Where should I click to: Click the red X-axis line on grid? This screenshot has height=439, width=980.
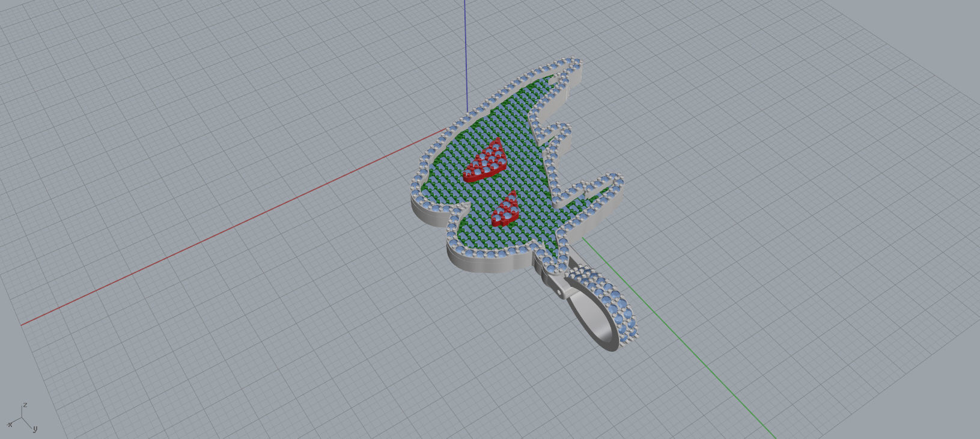tap(234, 227)
